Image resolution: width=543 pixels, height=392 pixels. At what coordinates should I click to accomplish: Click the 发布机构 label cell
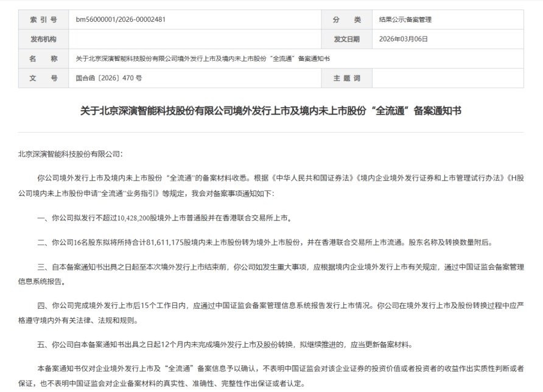[43, 39]
